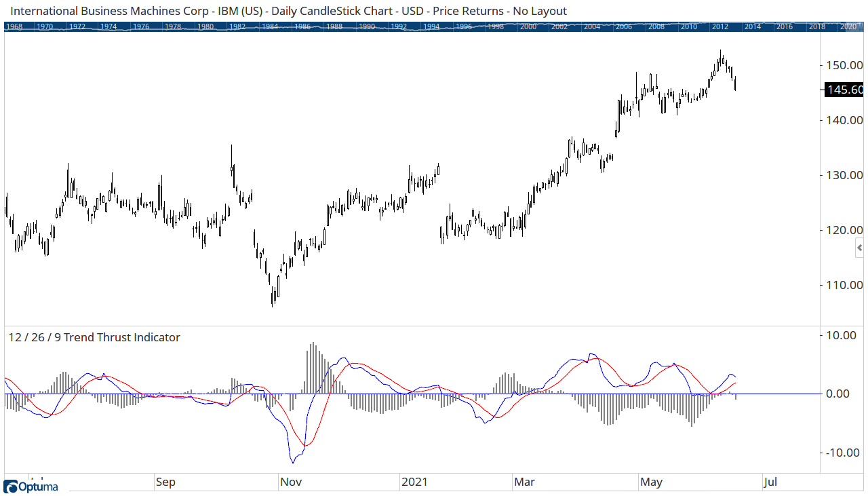Jump to 1968 on overview timeline
This screenshot has height=496, width=868.
coord(13,26)
